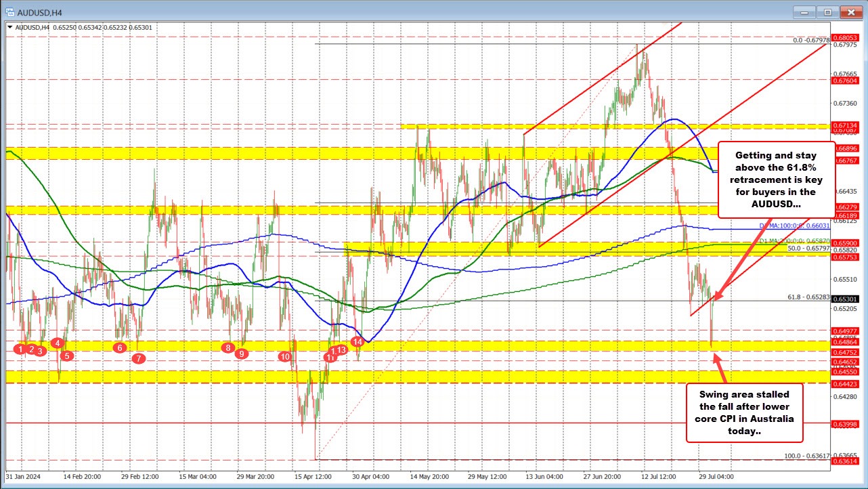The image size is (868, 489).
Task: Collapse the AUDUSD,H4 OHLC data line
Action: pyautogui.click(x=9, y=28)
